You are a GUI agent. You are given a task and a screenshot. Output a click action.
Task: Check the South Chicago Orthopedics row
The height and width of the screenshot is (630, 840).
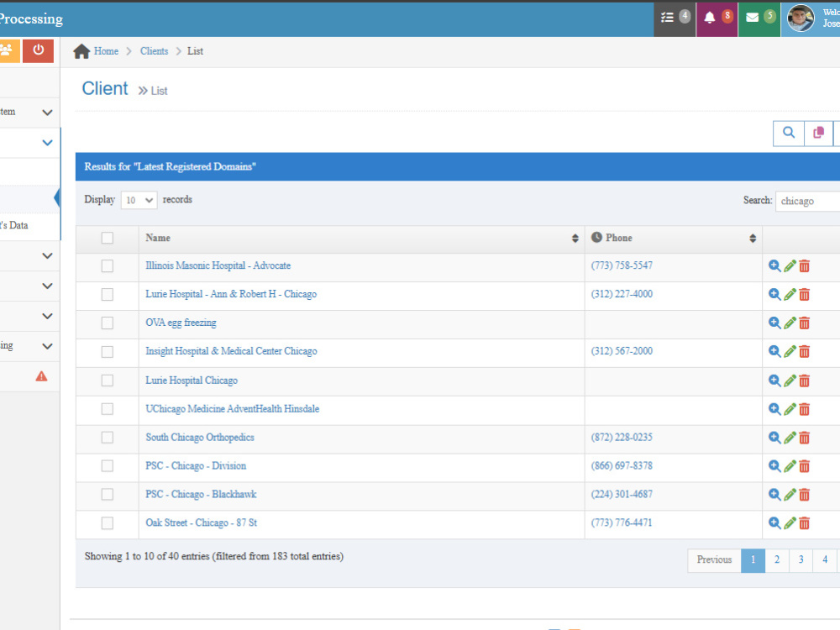(x=108, y=437)
